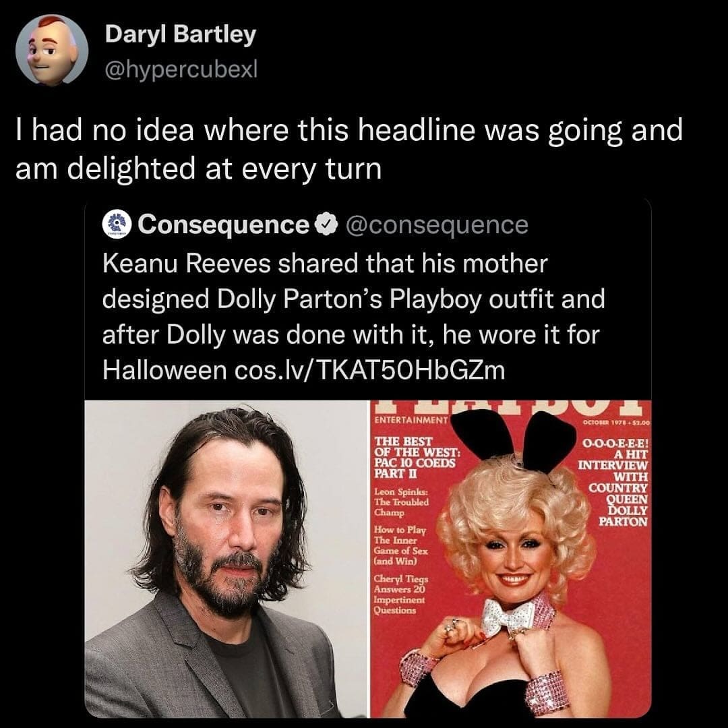Click the quoted tweet text about Keanu Reeves
The width and height of the screenshot is (728, 728).
[x=353, y=317]
